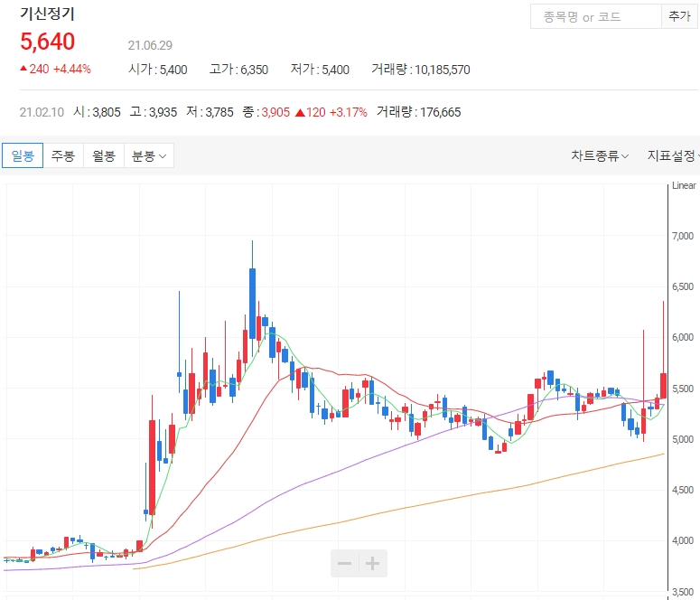
Task: Click the hovered 고 3,935 high value
Action: 154,112
